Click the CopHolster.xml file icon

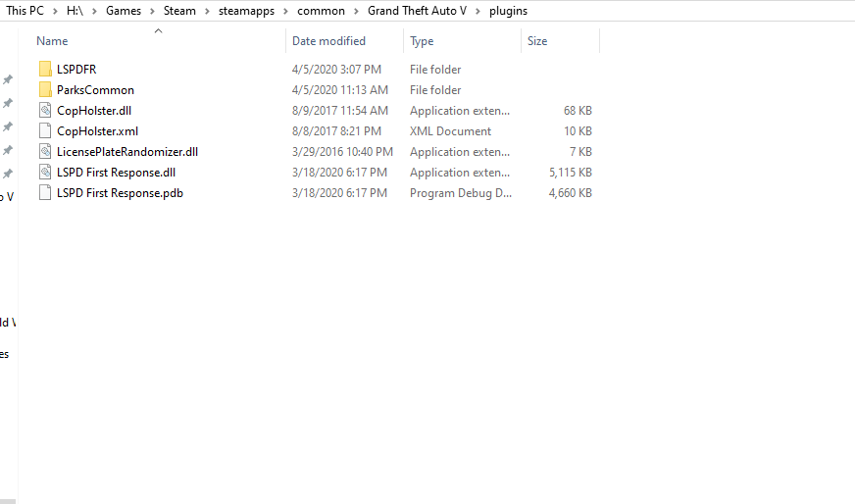coord(45,131)
